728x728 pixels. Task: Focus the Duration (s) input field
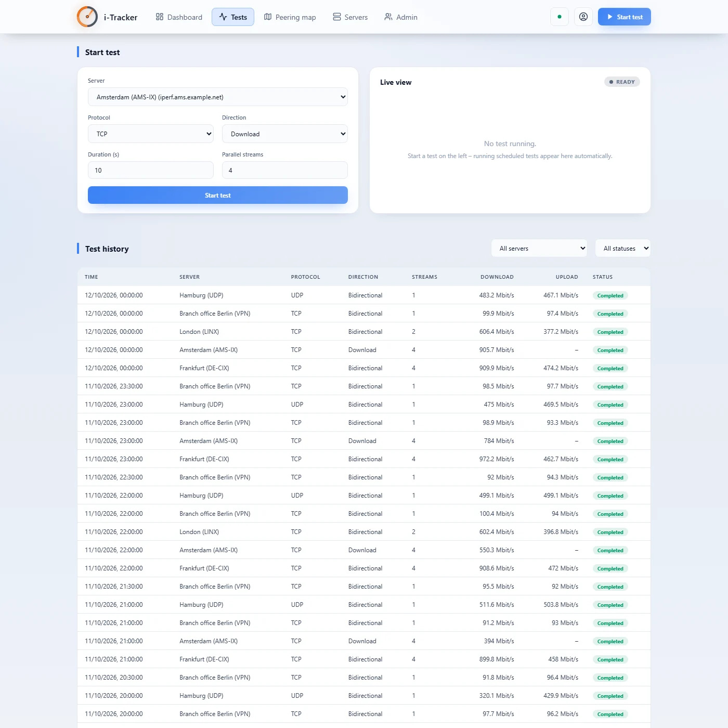pos(151,170)
